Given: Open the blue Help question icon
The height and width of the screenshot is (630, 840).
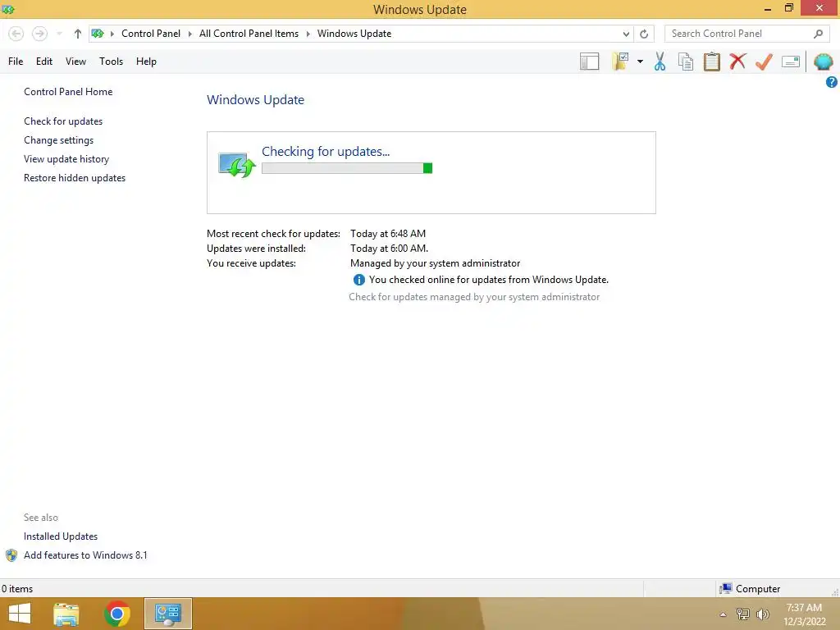Looking at the screenshot, I should tap(832, 82).
